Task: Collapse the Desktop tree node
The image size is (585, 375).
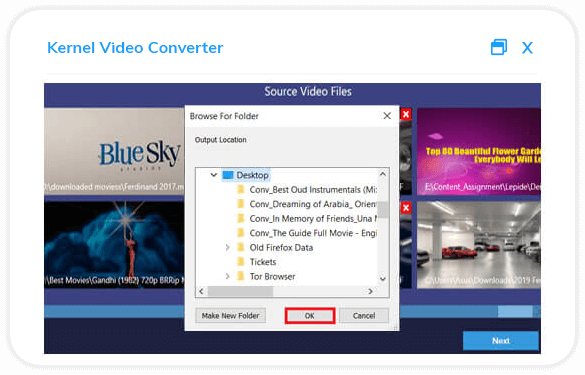Action: tap(214, 175)
